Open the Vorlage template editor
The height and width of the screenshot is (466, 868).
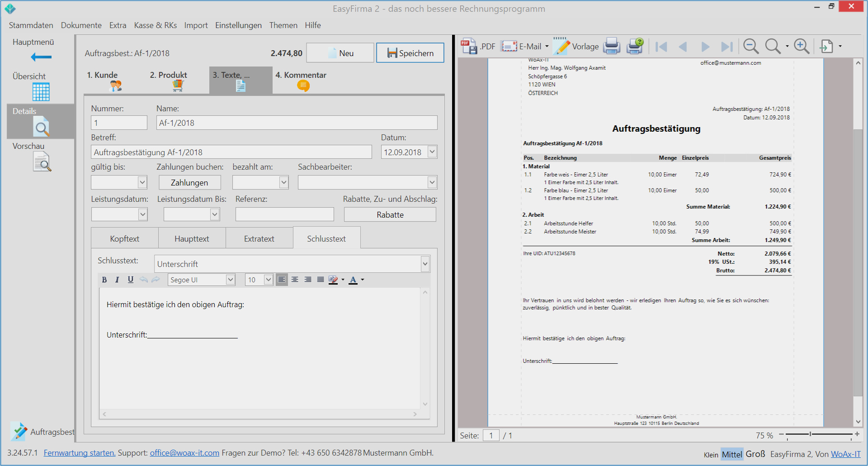576,46
